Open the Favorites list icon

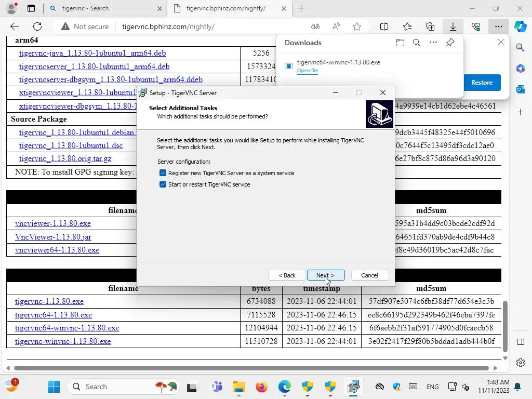coord(407,26)
